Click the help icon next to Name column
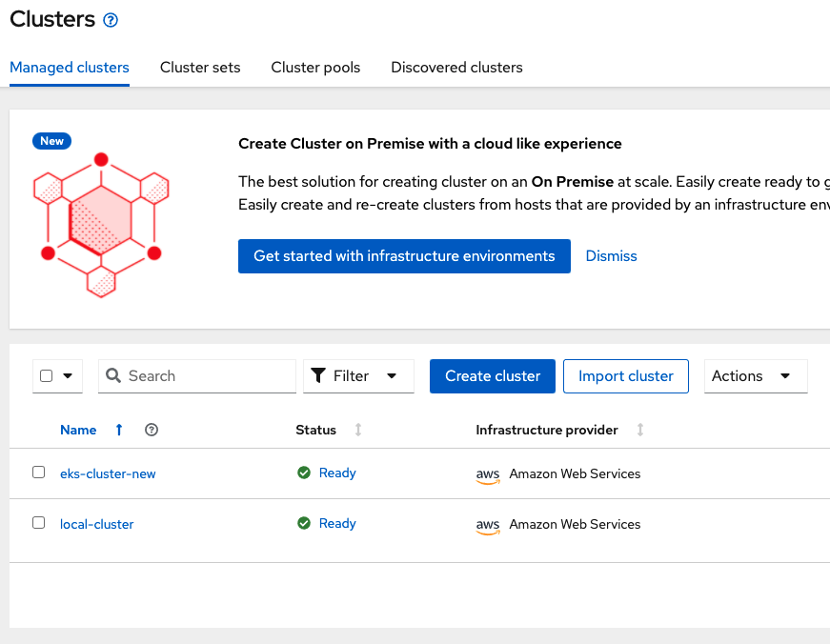830x644 pixels. 152,430
